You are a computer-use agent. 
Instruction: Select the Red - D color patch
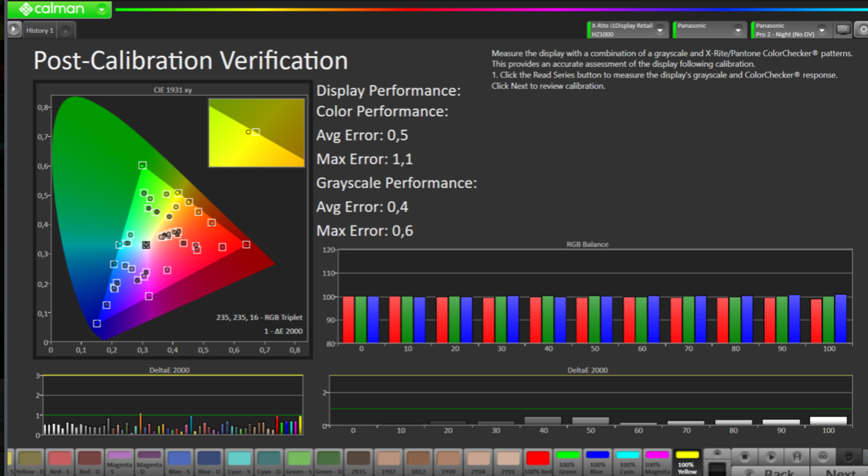click(89, 461)
